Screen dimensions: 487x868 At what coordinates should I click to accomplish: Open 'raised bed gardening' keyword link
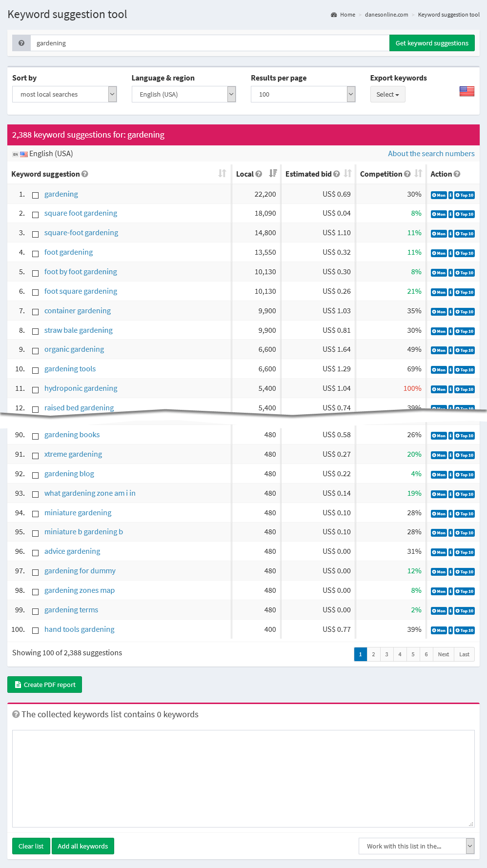click(x=79, y=407)
